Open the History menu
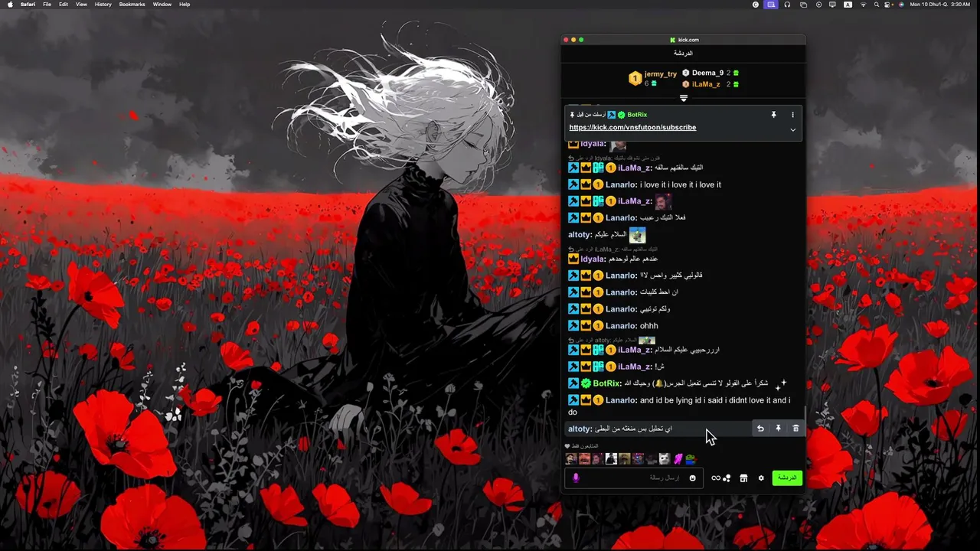The image size is (980, 551). (103, 5)
